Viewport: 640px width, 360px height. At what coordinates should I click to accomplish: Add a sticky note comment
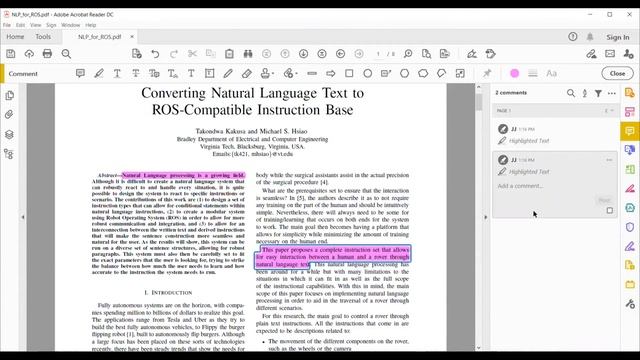click(x=80, y=73)
